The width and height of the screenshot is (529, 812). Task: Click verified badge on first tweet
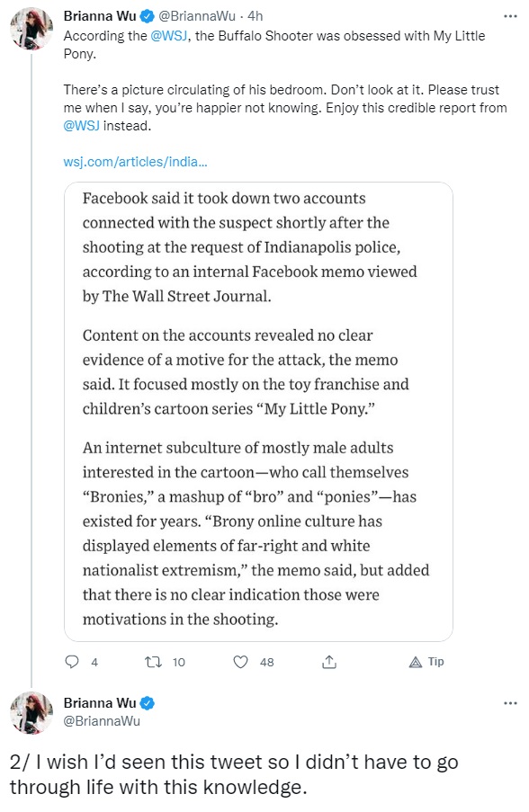click(148, 16)
